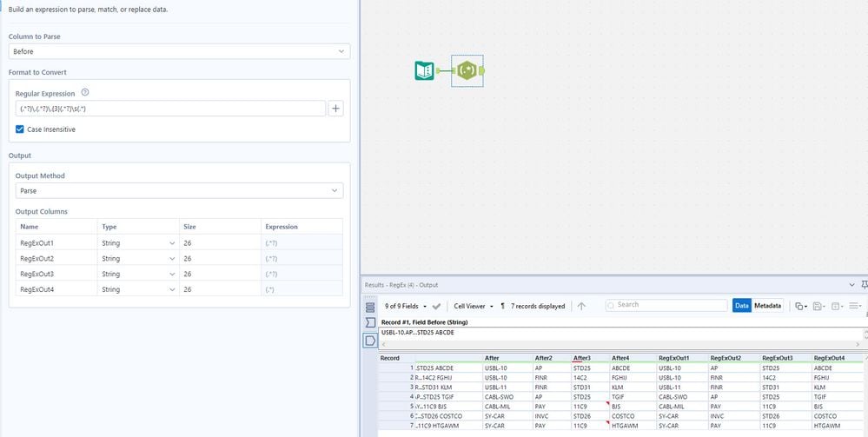The width and height of the screenshot is (868, 437).
Task: Select the input anchor icon in Results sidebar
Action: (370, 322)
